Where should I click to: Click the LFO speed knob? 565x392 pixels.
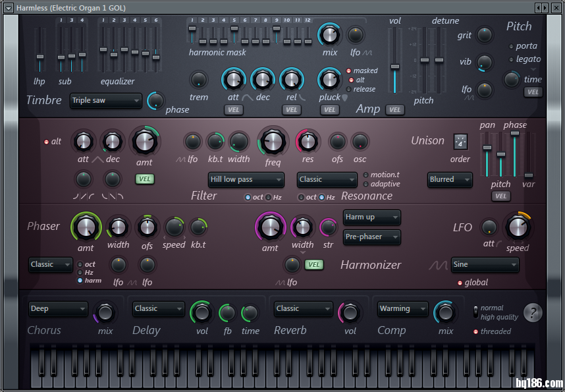coord(518,227)
